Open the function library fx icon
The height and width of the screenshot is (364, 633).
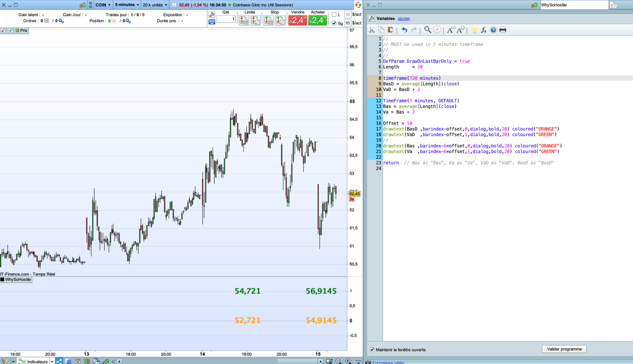484,30
